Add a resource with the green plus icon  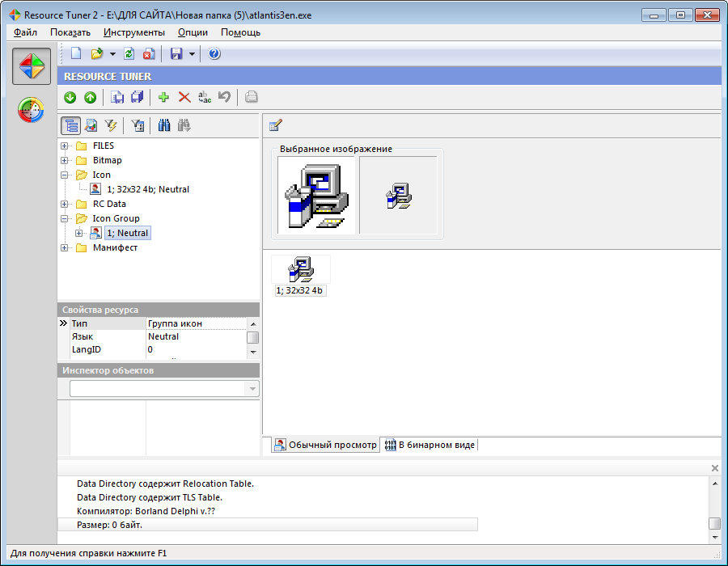tap(163, 97)
